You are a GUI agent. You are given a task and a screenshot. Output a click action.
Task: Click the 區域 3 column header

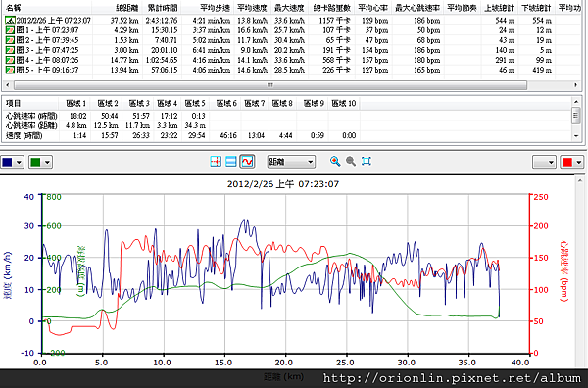(139, 103)
